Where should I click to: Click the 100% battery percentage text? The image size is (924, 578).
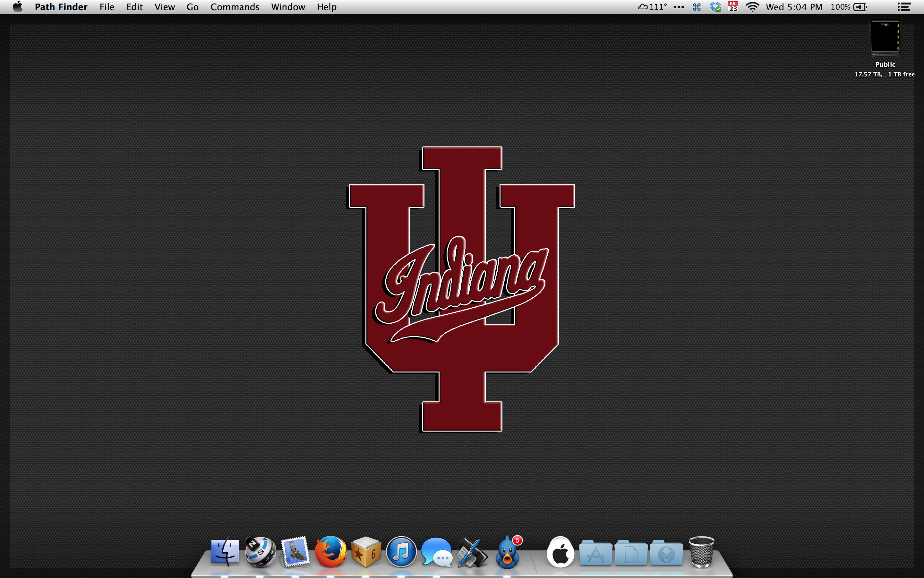click(x=840, y=7)
